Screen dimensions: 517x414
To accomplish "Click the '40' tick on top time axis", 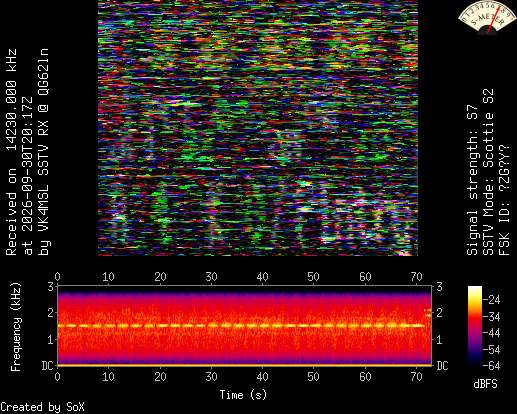I will [x=262, y=277].
